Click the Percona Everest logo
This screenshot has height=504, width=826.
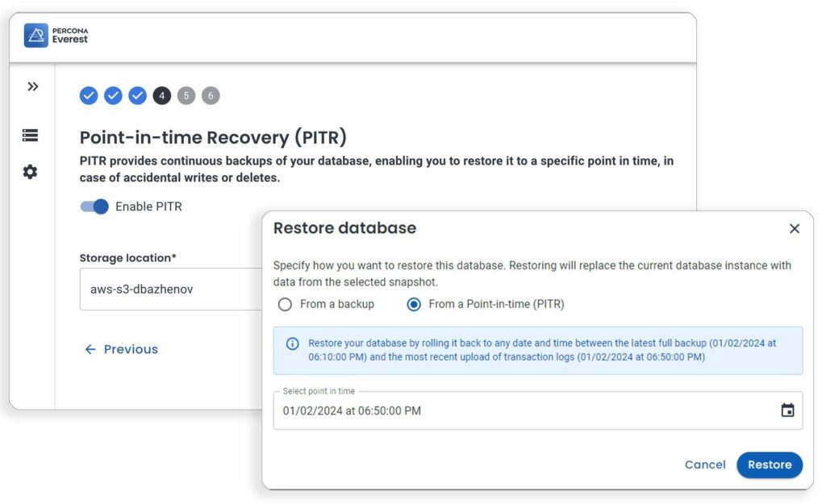tap(56, 35)
